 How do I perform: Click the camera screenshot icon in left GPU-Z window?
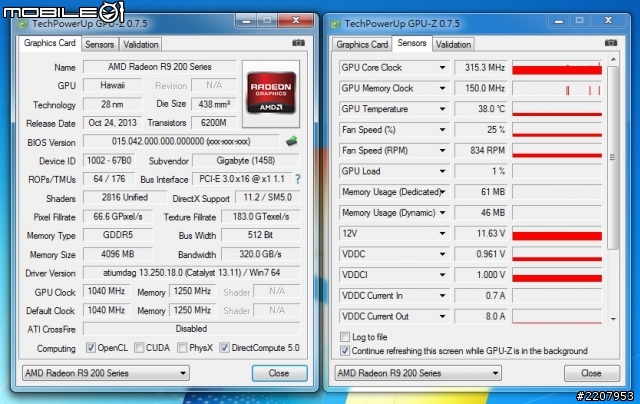[x=298, y=43]
